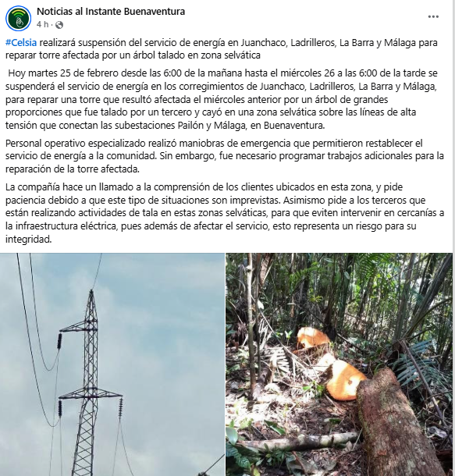Click the palm fronds in the jungle photo

tap(422, 363)
